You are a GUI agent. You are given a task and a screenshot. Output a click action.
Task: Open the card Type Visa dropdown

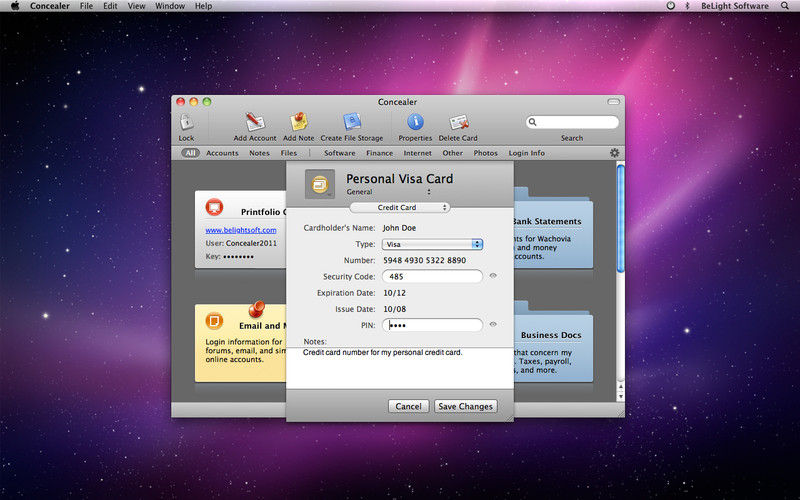(432, 244)
